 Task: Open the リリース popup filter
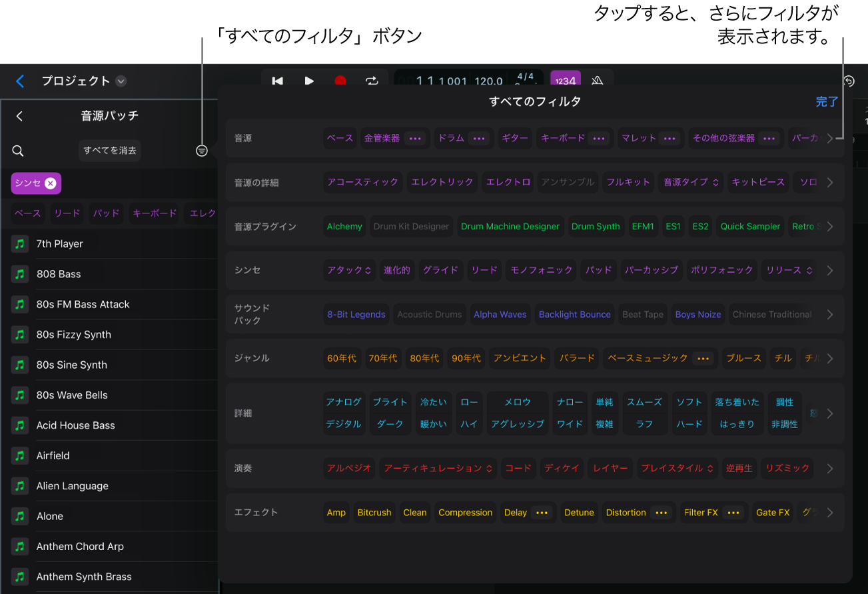click(x=789, y=271)
